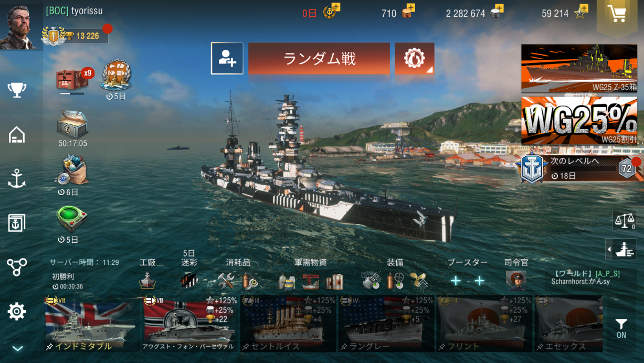Open the port anchor icon in sidebar
Screen dimensions: 644x363
[17, 178]
